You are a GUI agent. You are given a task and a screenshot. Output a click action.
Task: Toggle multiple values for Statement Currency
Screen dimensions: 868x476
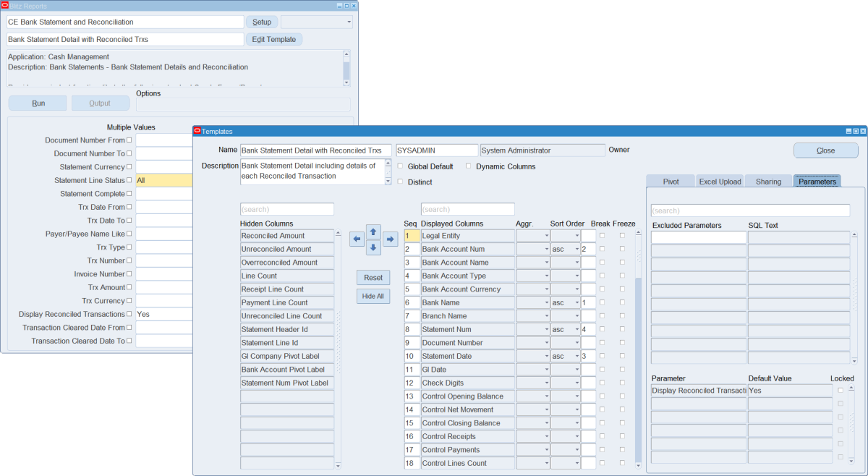129,167
